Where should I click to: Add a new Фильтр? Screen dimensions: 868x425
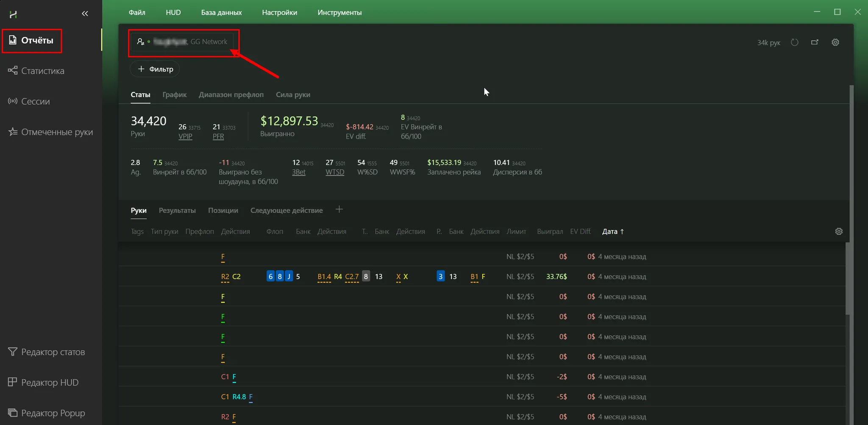(x=155, y=69)
